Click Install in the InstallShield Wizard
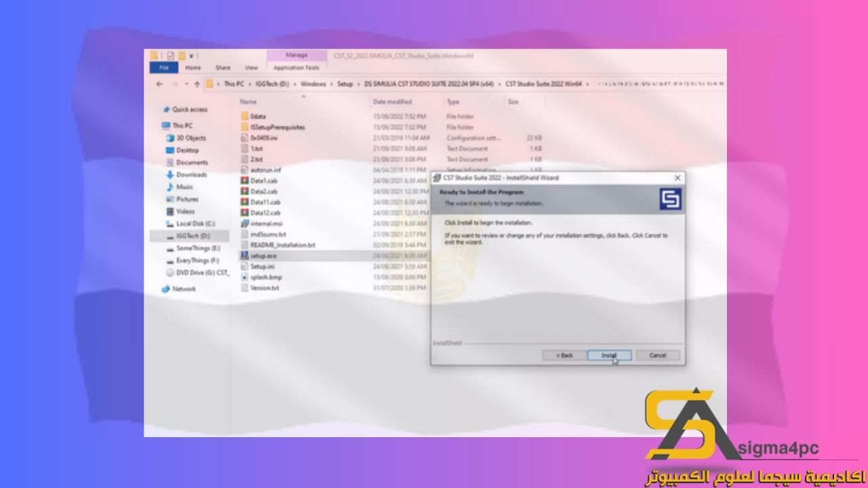The width and height of the screenshot is (868, 488). point(609,355)
